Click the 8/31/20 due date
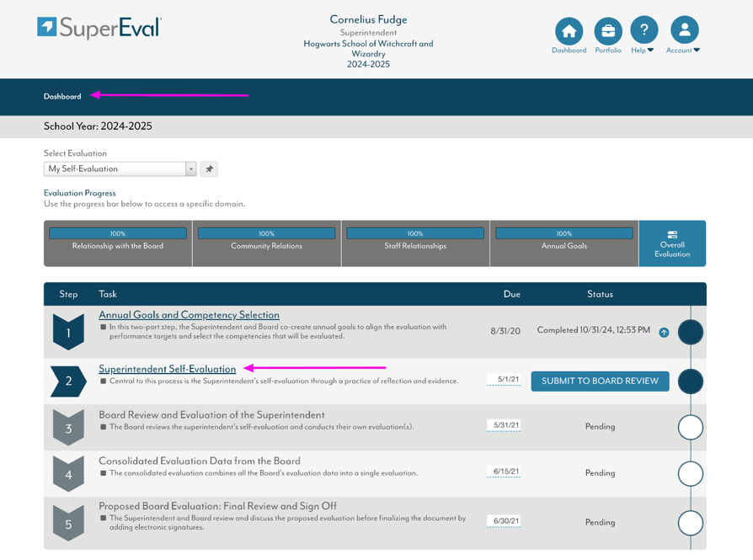This screenshot has height=560, width=753. 505,331
